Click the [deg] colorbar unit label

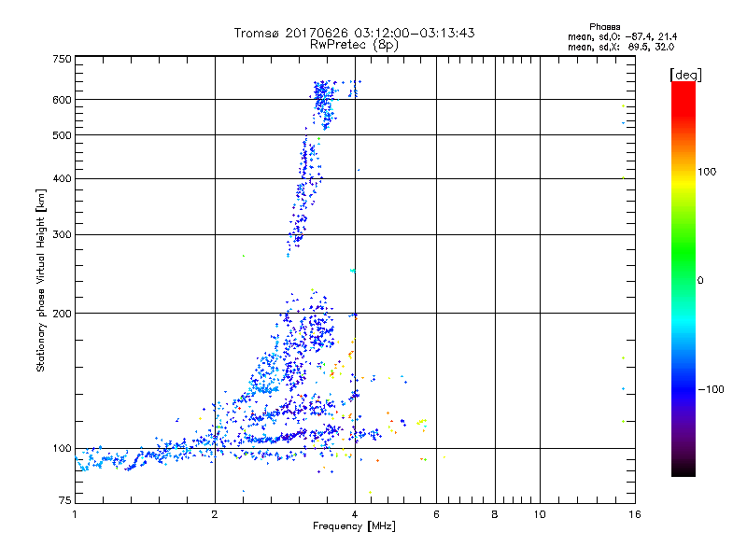coord(685,74)
